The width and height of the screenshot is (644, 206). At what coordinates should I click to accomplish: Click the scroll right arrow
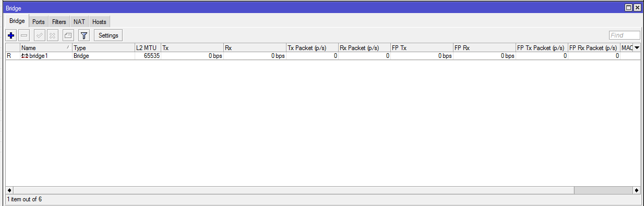(x=637, y=190)
